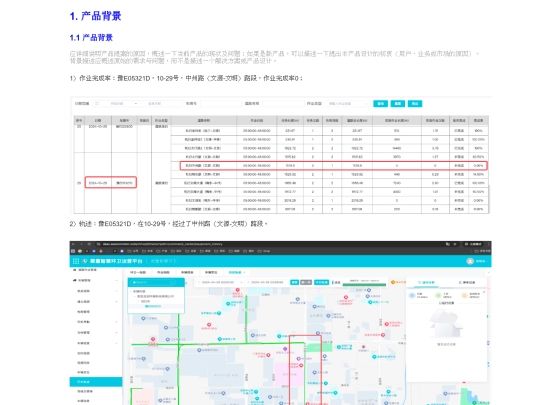Click the 2024-10-29 cell inside red box

point(98,183)
